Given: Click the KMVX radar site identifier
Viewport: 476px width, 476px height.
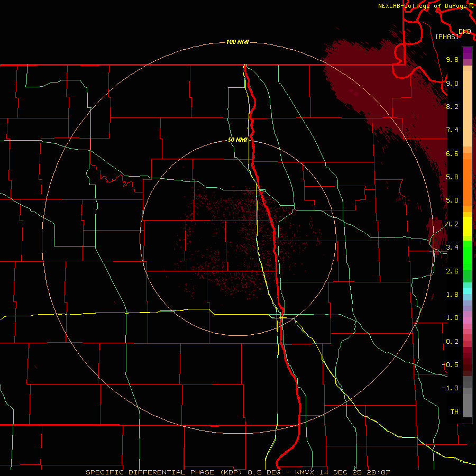Looking at the screenshot, I should (x=305, y=472).
